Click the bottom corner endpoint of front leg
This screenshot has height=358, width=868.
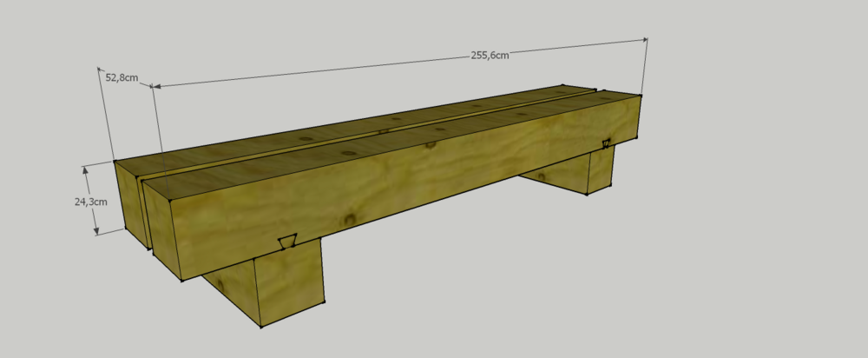coord(261,328)
